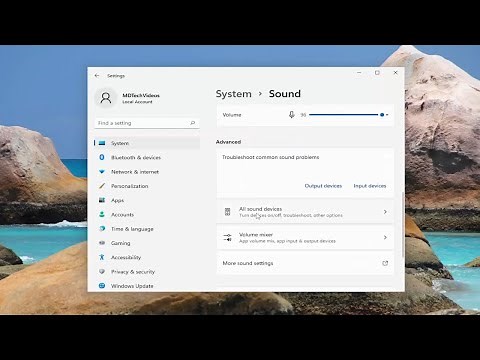Screen dimensions: 480x360
Task: Click the Troubleshoot common sound problems text
Action: pyautogui.click(x=271, y=157)
